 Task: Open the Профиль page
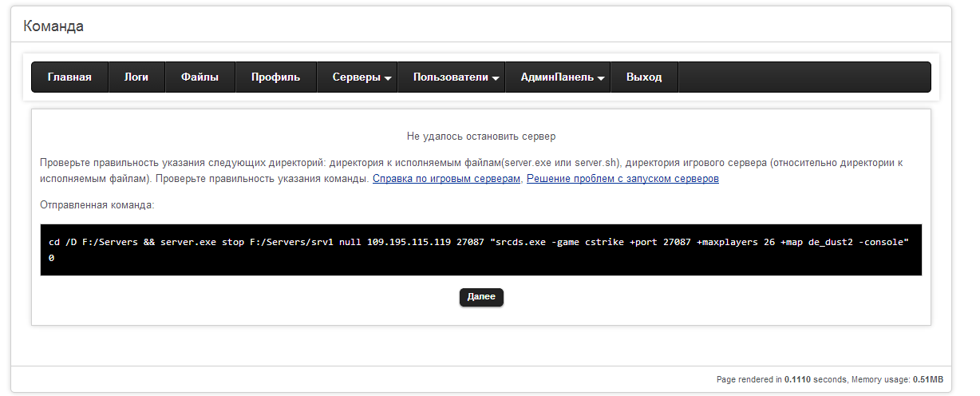(275, 77)
